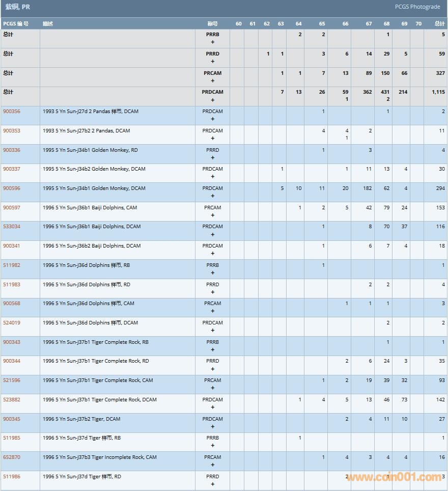Screen dimensions: 448x491
Task: Expand plus sign under PRRB total row
Action: [x=212, y=42]
